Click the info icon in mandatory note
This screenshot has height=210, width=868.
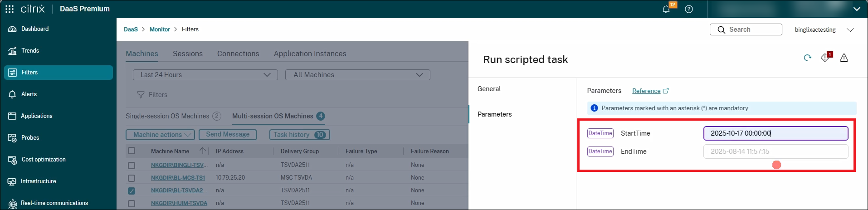(x=594, y=108)
